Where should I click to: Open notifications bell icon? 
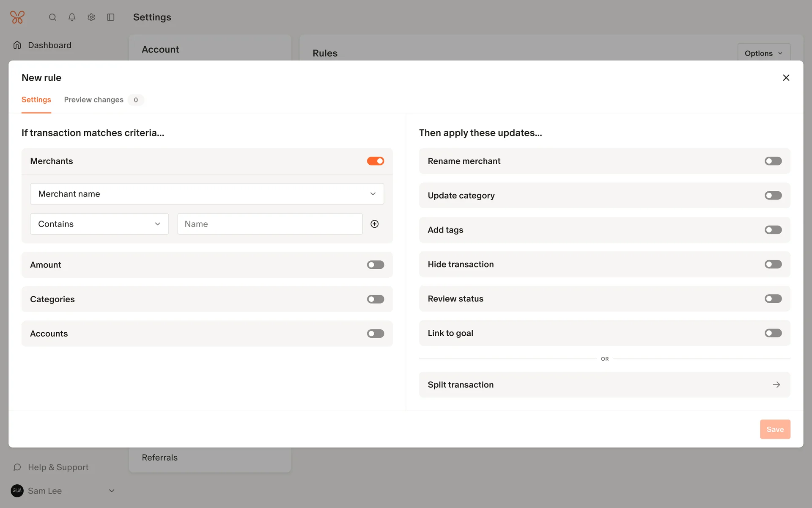[x=72, y=17]
